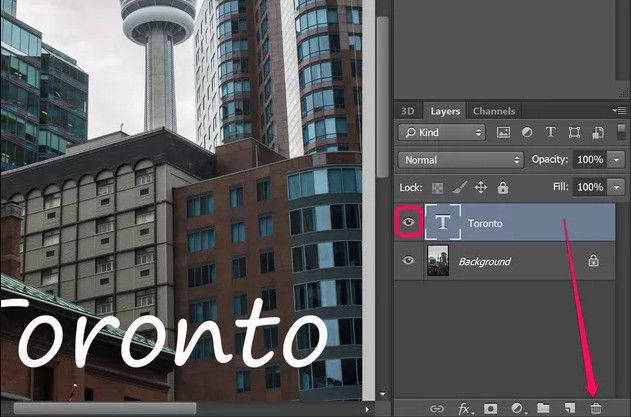
Task: Click the Delete layer trash icon
Action: tap(596, 408)
